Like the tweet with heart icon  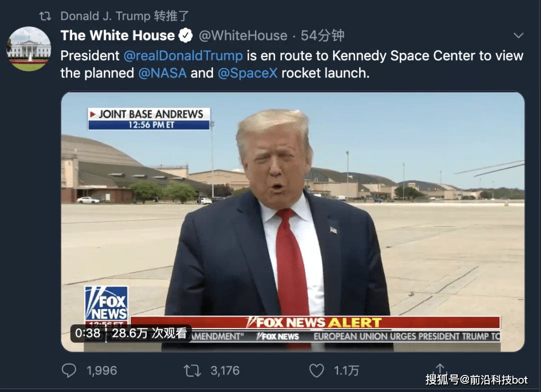tap(317, 370)
